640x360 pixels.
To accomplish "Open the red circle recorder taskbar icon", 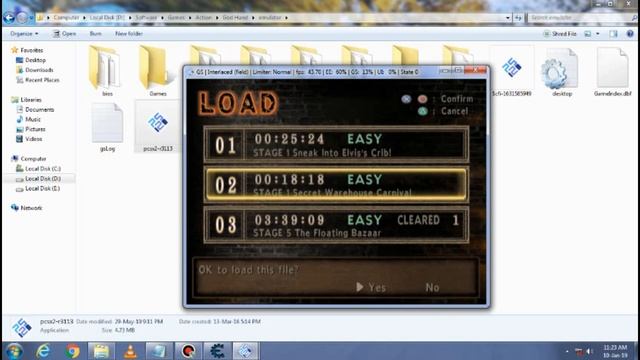I will click(188, 351).
